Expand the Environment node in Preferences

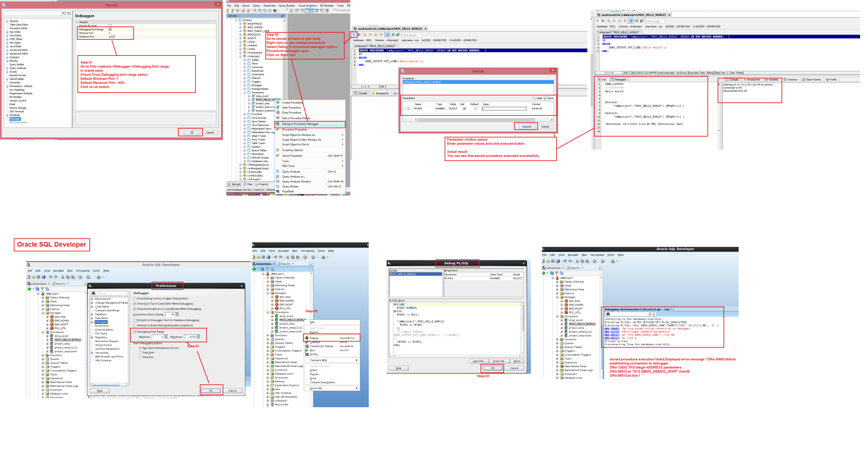(92, 299)
